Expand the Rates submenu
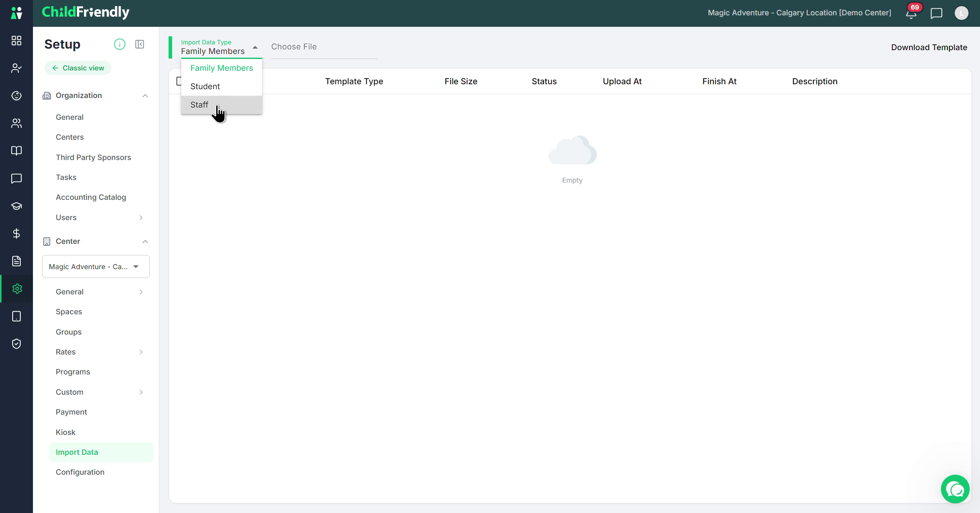Viewport: 980px width, 513px height. click(141, 352)
